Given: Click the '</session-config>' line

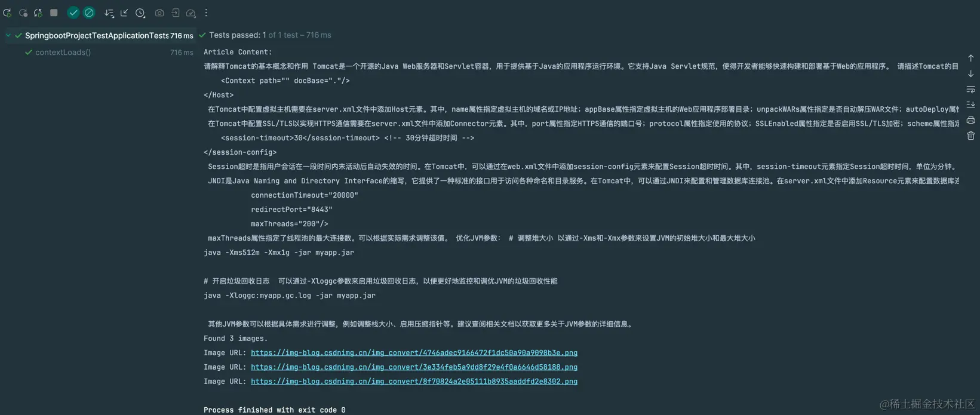Looking at the screenshot, I should pos(240,152).
